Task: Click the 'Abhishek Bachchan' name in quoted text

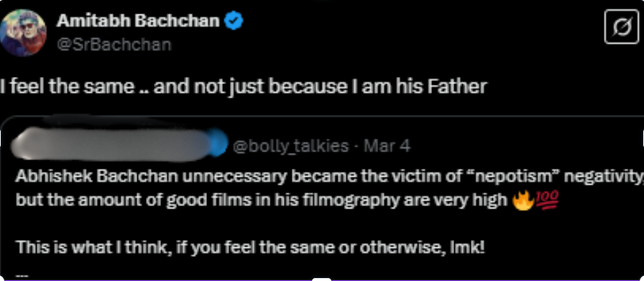Action: pos(96,177)
